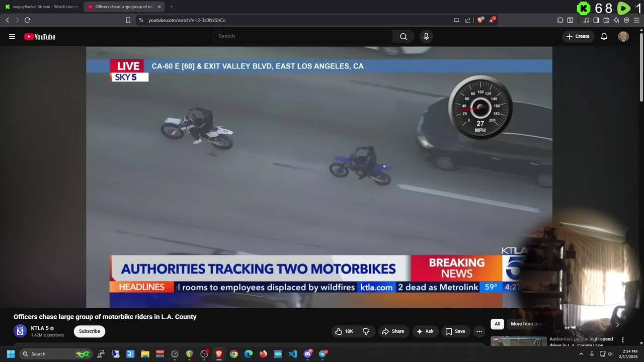
Task: Open KTLA 5 channel name link
Action: (x=40, y=328)
